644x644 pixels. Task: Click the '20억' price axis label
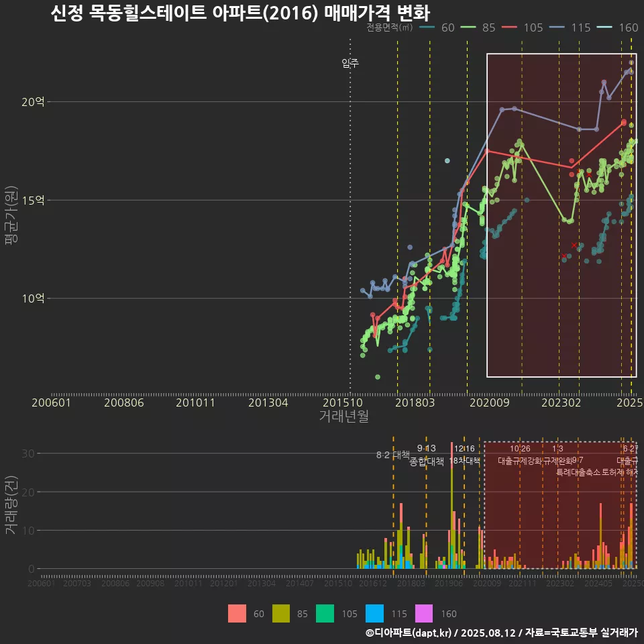pos(33,101)
